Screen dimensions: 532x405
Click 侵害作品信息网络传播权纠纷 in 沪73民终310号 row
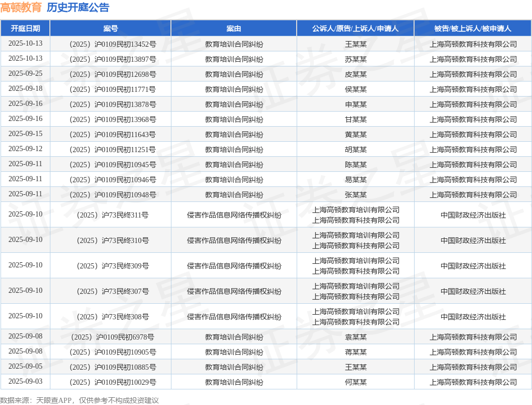point(234,240)
